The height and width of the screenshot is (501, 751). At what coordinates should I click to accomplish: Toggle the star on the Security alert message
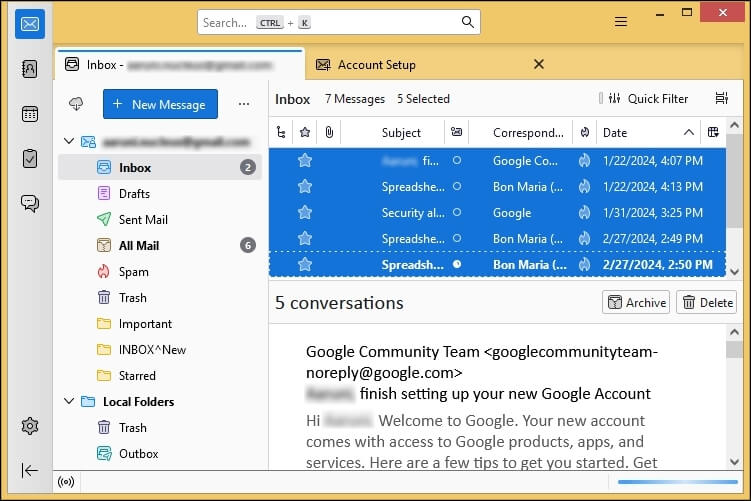305,212
